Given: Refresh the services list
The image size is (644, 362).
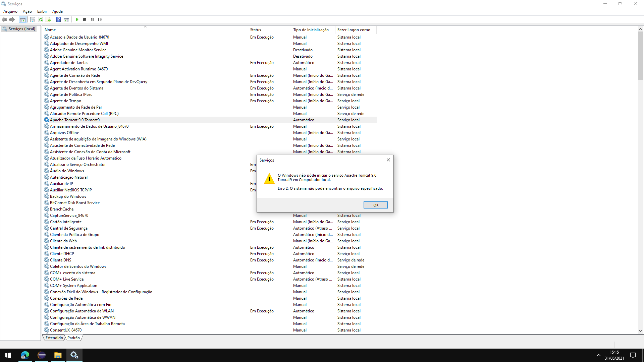Looking at the screenshot, I should pyautogui.click(x=41, y=19).
